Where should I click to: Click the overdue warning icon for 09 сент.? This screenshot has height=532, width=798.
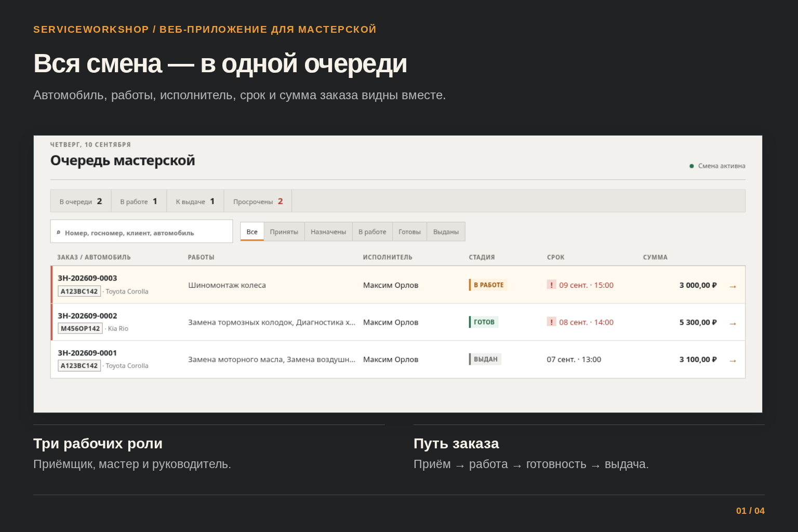(x=551, y=285)
